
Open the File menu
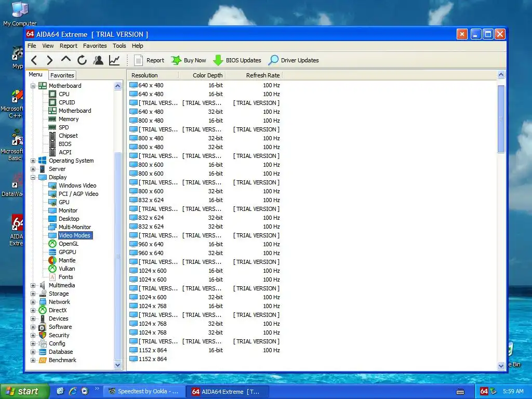pyautogui.click(x=32, y=46)
